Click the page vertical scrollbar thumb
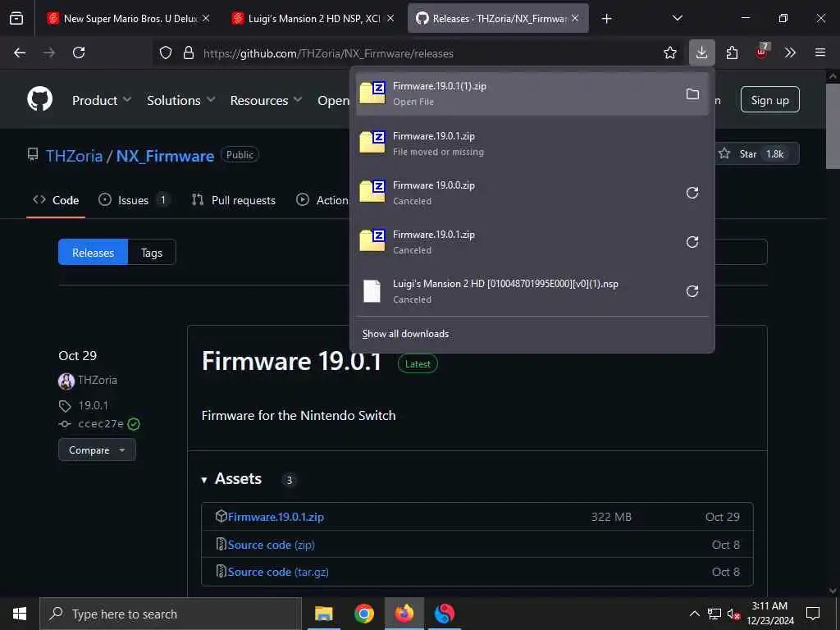 pyautogui.click(x=833, y=126)
